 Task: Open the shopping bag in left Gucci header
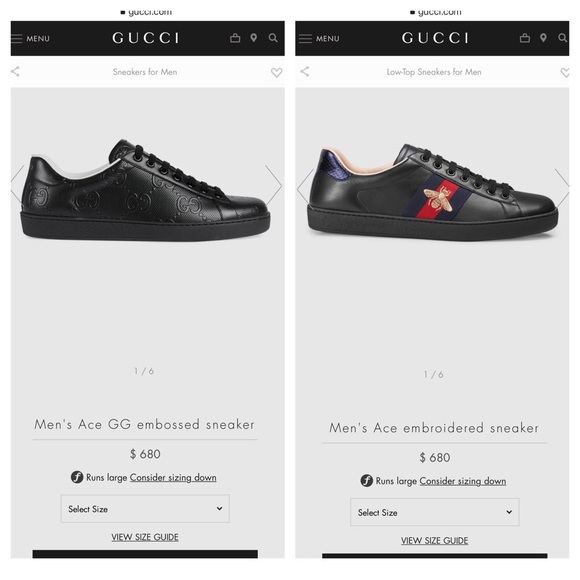(235, 38)
